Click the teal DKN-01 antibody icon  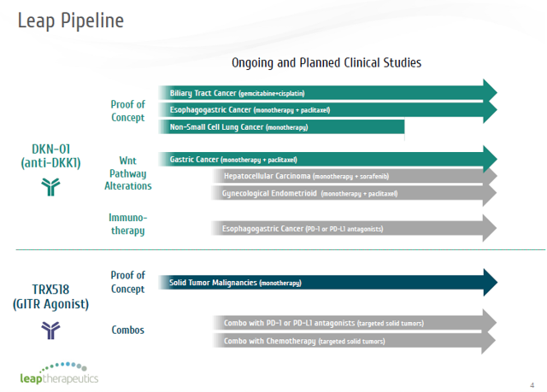click(x=50, y=187)
